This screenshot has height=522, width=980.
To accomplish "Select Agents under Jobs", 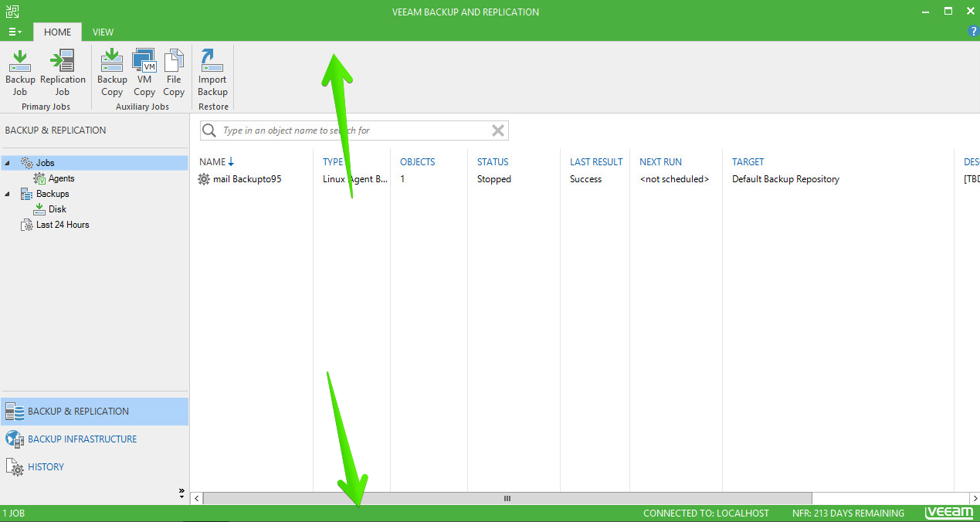I will click(61, 178).
